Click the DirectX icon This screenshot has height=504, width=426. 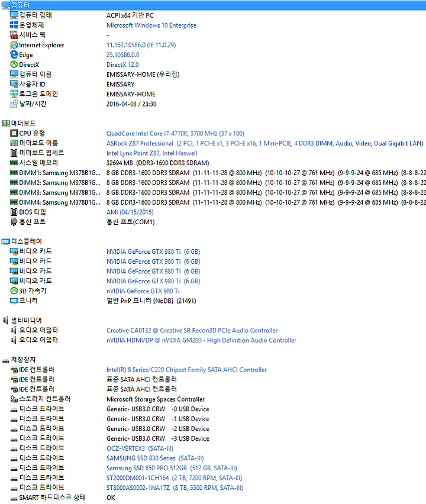click(x=14, y=64)
